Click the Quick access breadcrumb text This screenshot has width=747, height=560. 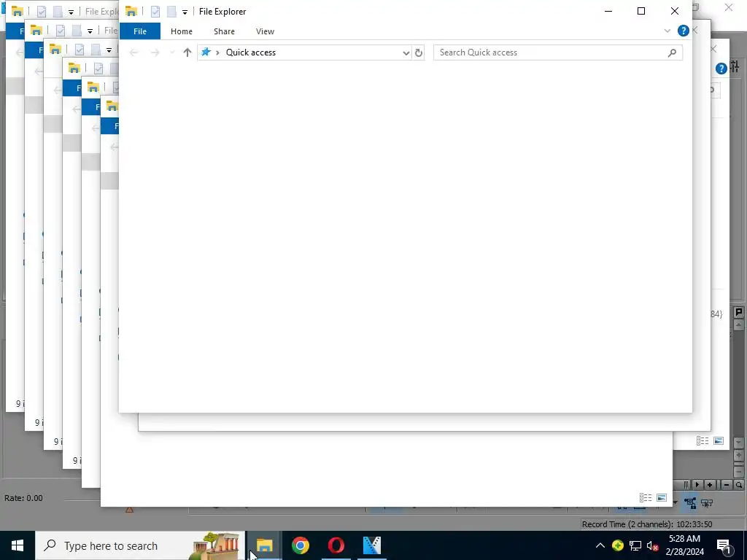click(251, 52)
